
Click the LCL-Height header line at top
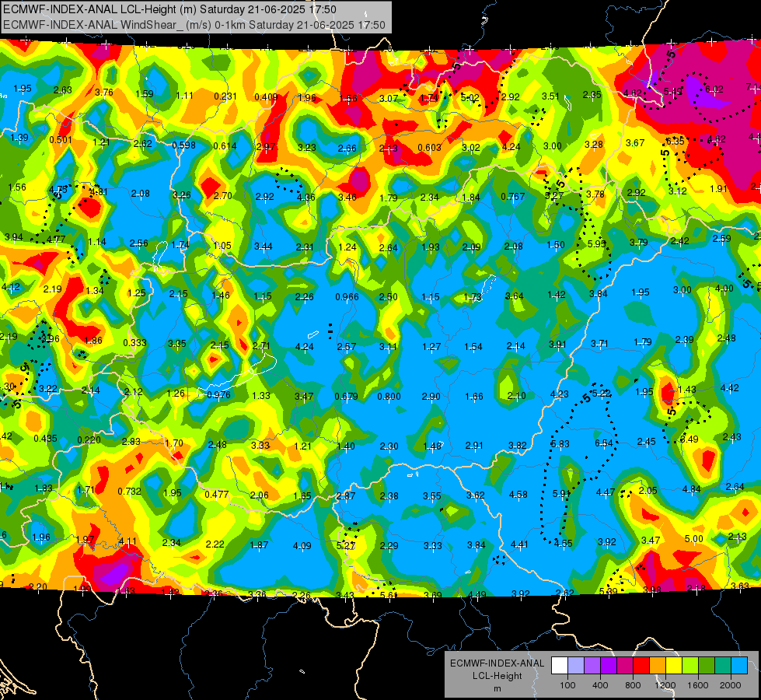coord(169,9)
